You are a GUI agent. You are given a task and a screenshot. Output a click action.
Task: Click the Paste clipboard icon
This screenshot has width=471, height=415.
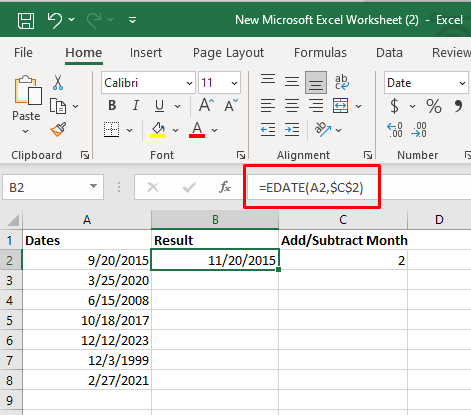point(27,90)
